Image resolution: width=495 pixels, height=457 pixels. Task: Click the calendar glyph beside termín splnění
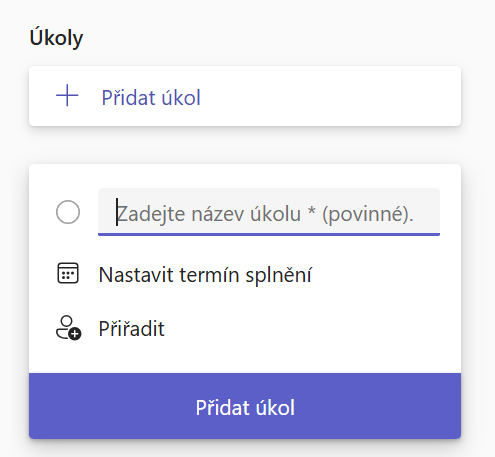click(x=68, y=273)
